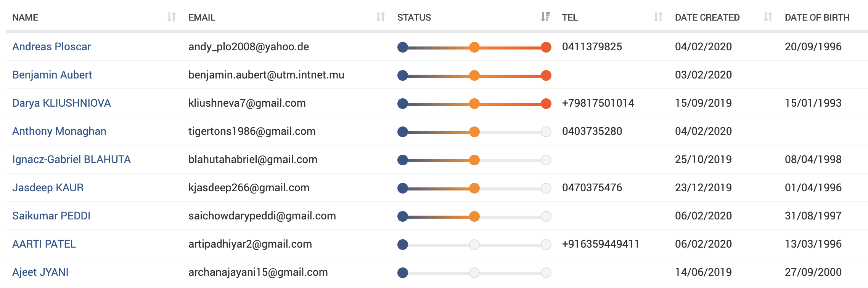Open Andreas Ploscar's profile link
868x288 pixels.
coord(51,46)
